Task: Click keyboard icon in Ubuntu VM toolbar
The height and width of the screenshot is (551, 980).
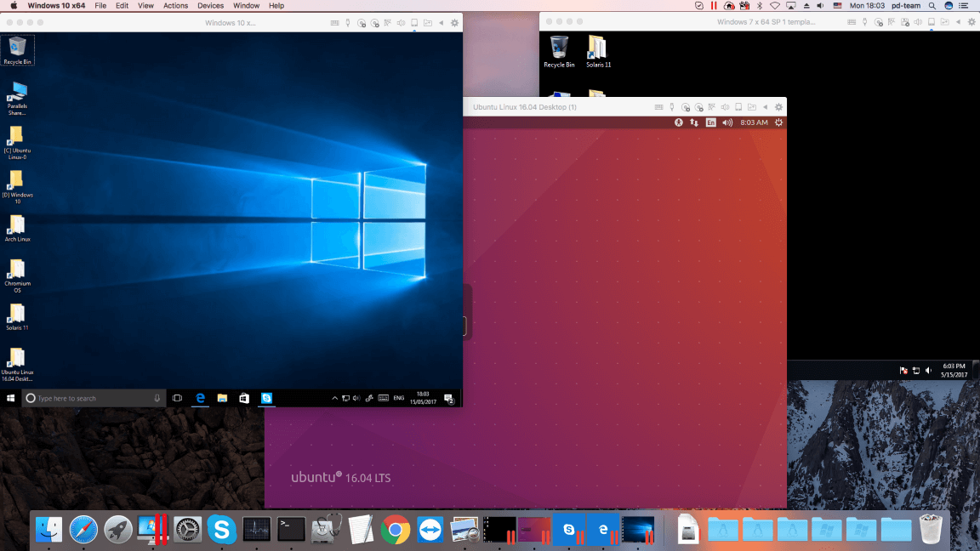Action: [658, 107]
